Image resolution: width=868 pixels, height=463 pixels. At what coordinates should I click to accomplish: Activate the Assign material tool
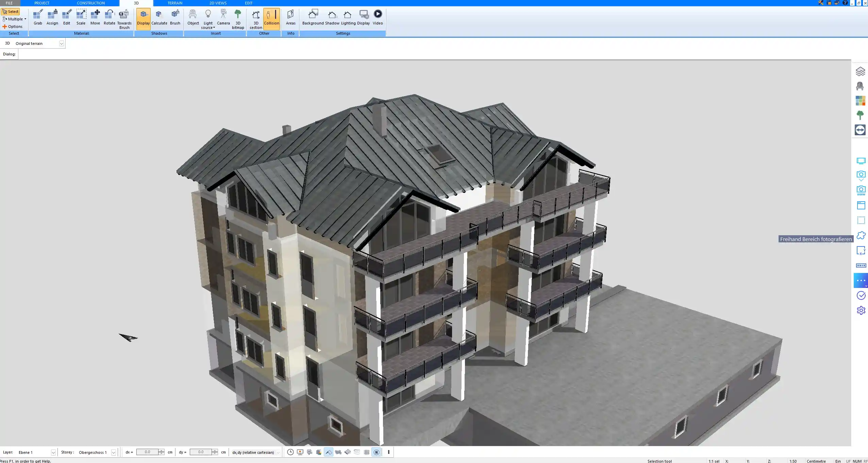pyautogui.click(x=52, y=17)
